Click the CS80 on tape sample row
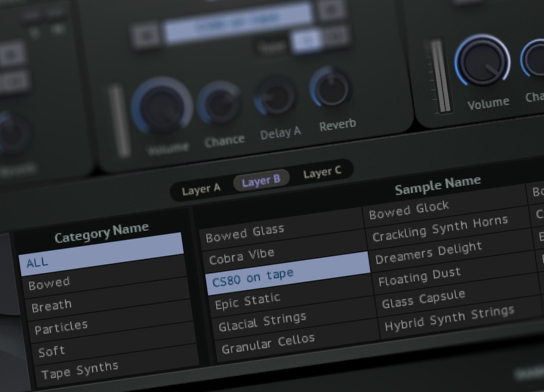 [x=288, y=274]
